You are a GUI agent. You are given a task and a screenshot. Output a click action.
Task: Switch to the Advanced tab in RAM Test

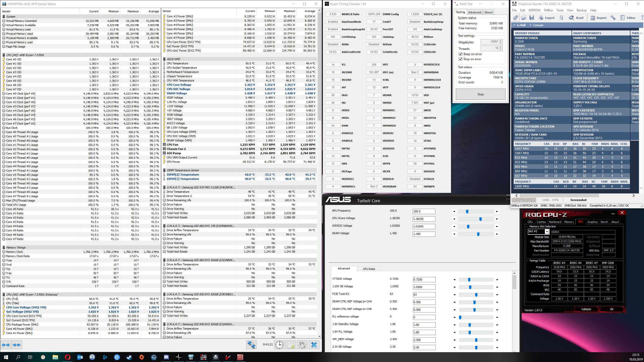point(474,12)
